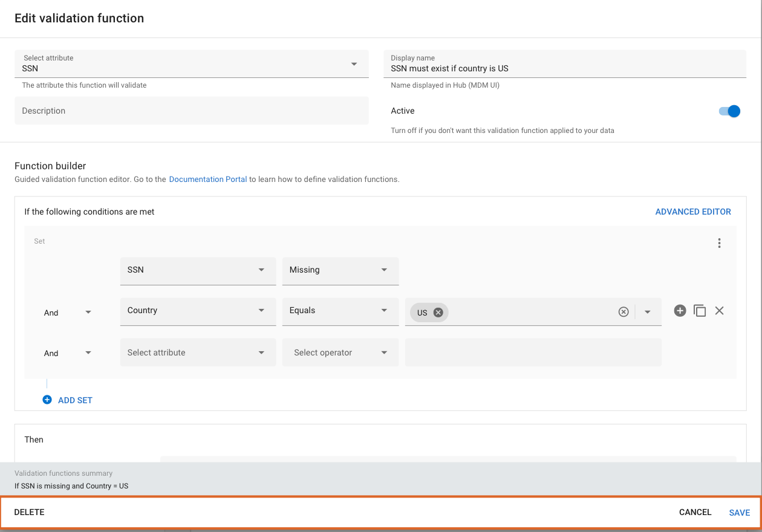The image size is (762, 532).
Task: Open the Advanced Editor
Action: [693, 212]
